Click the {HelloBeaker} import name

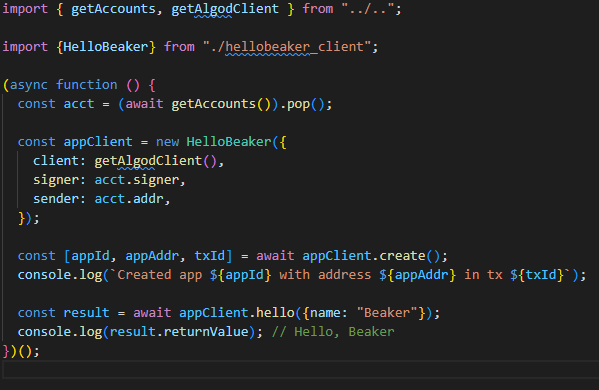point(106,47)
